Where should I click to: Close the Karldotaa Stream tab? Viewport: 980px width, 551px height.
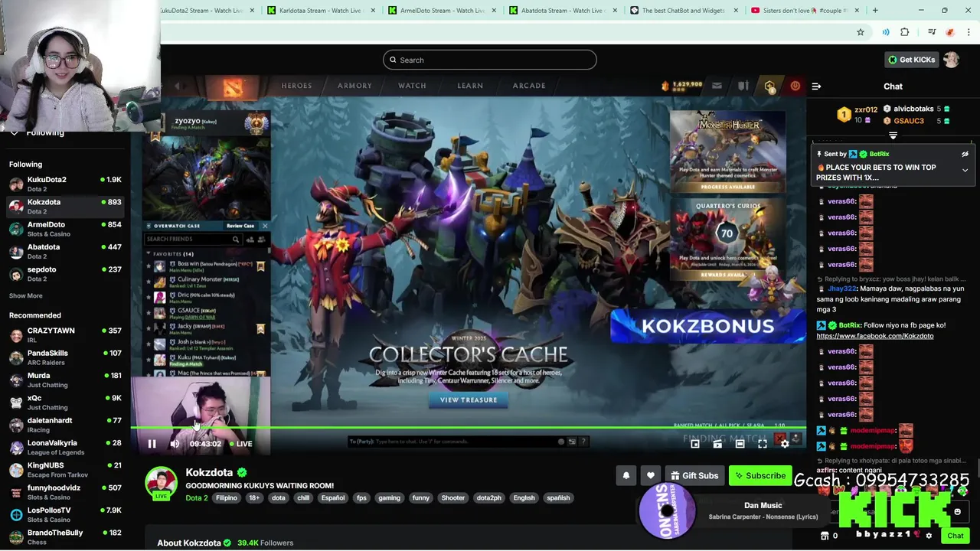(373, 11)
